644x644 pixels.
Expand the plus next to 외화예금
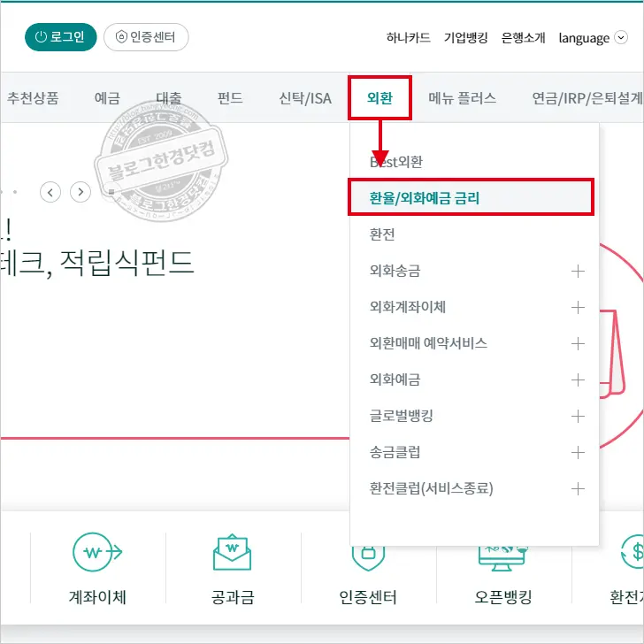coord(578,379)
